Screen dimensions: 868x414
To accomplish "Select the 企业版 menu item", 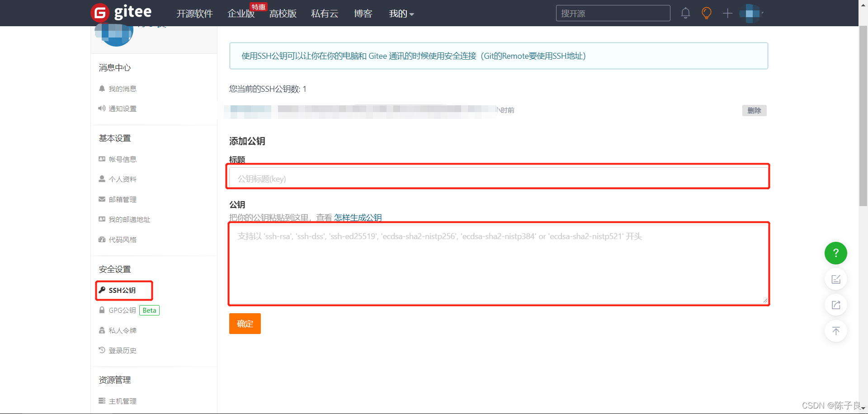I will pyautogui.click(x=241, y=14).
